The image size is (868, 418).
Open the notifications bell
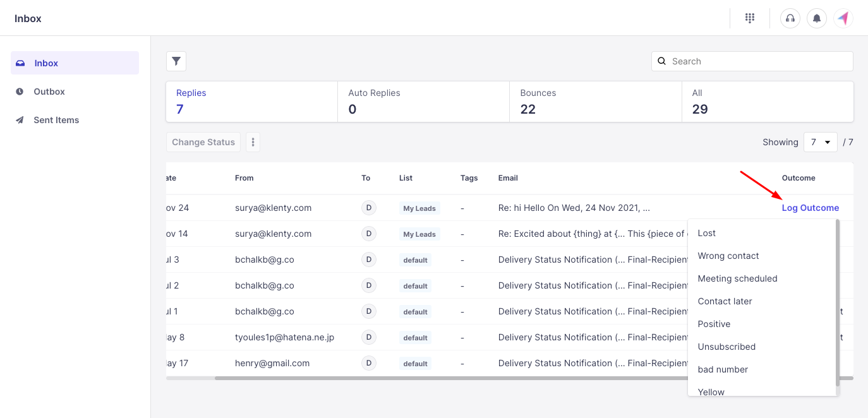(817, 18)
